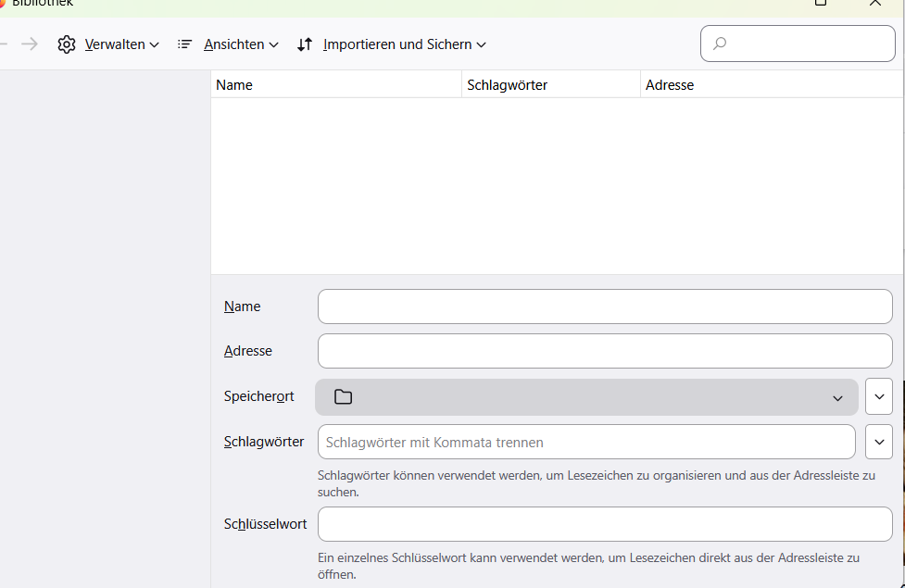Viewport: 905px width, 588px height.
Task: Click into the Adresse text field
Action: tap(604, 351)
